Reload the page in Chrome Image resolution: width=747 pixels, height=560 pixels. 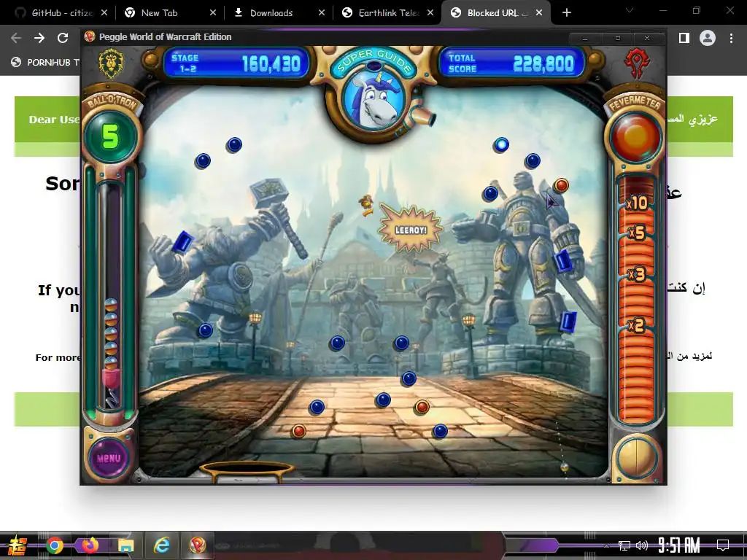click(x=63, y=38)
